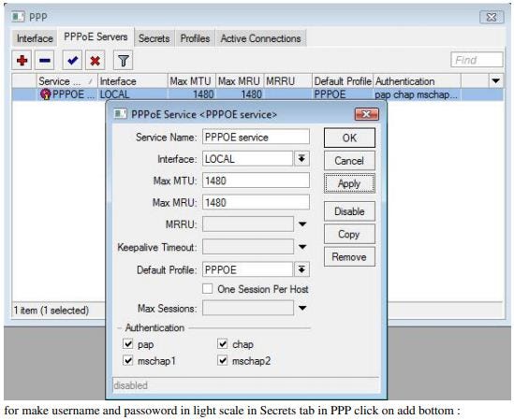This screenshot has width=514, height=420.
Task: Open the filter funnel tool
Action: coord(123,60)
